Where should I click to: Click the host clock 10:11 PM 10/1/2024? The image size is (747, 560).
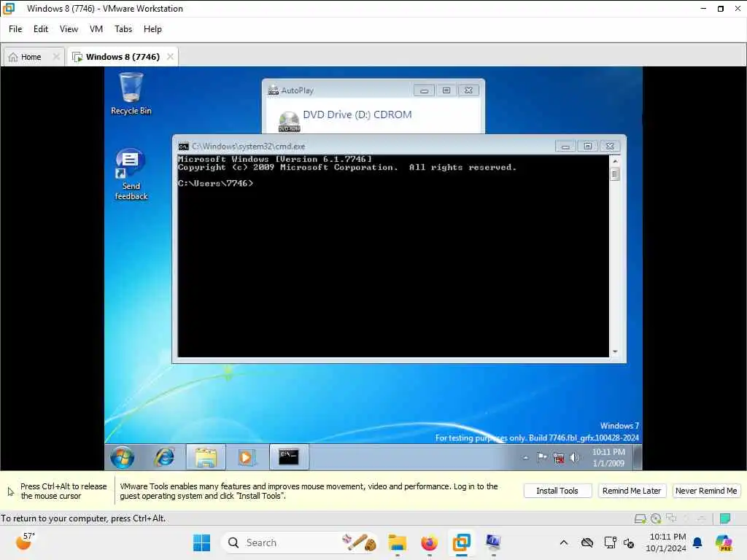click(667, 542)
